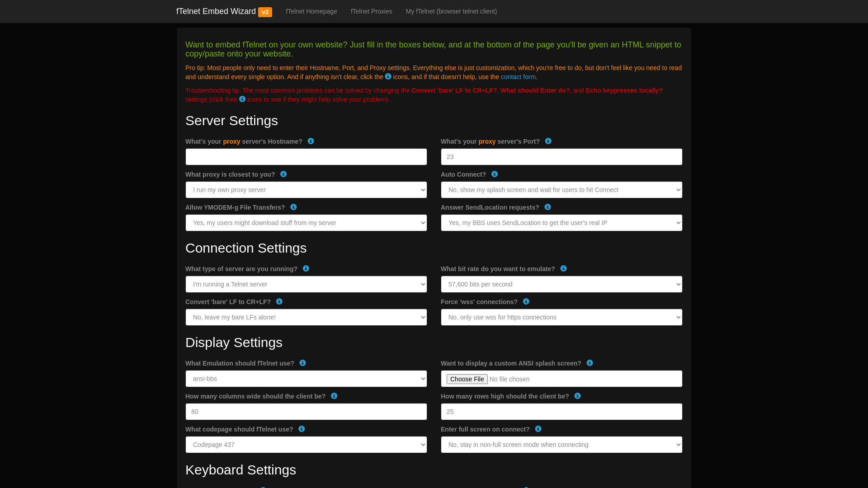
Task: Click info icon for Force 'wss' connections
Action: pos(526,301)
